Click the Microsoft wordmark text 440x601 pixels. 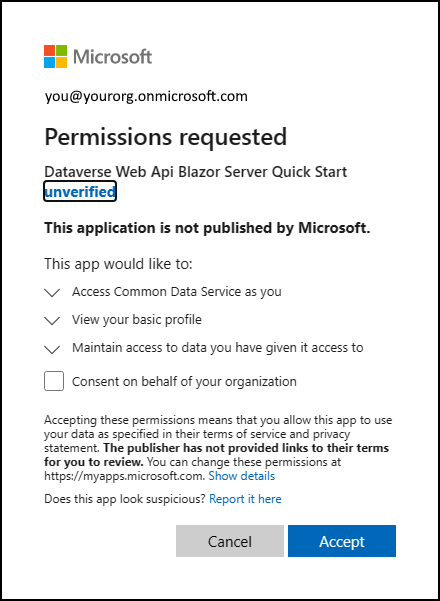112,57
